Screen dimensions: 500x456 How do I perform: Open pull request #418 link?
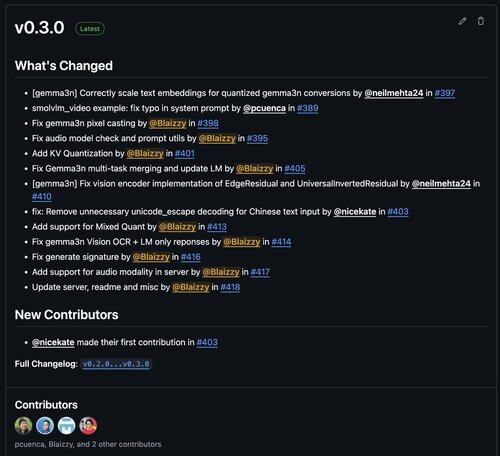230,287
